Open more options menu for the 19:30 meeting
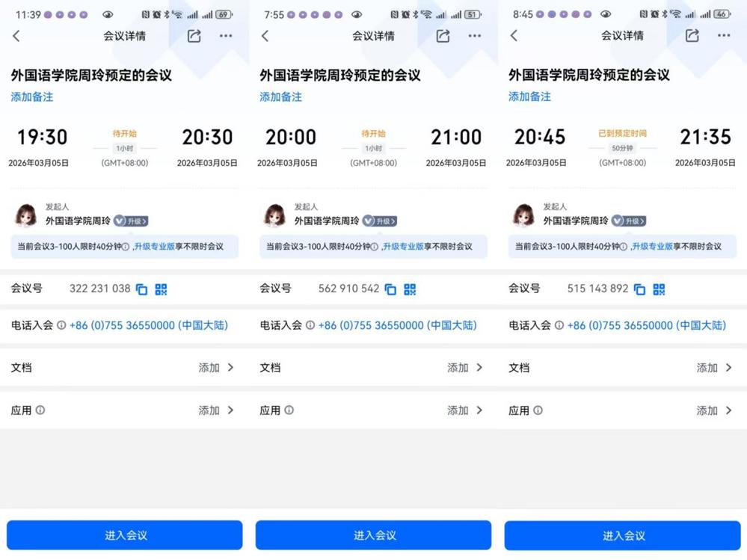Viewport: 747px width, 560px height. [225, 36]
